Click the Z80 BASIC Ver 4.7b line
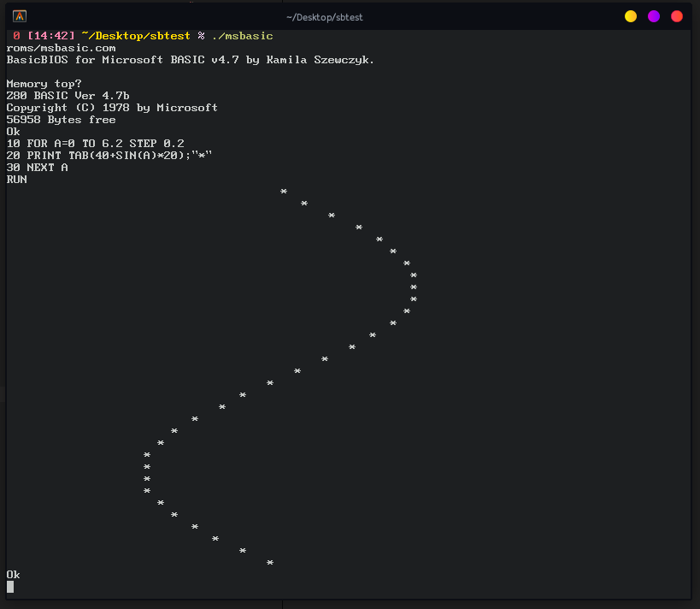 (x=68, y=96)
